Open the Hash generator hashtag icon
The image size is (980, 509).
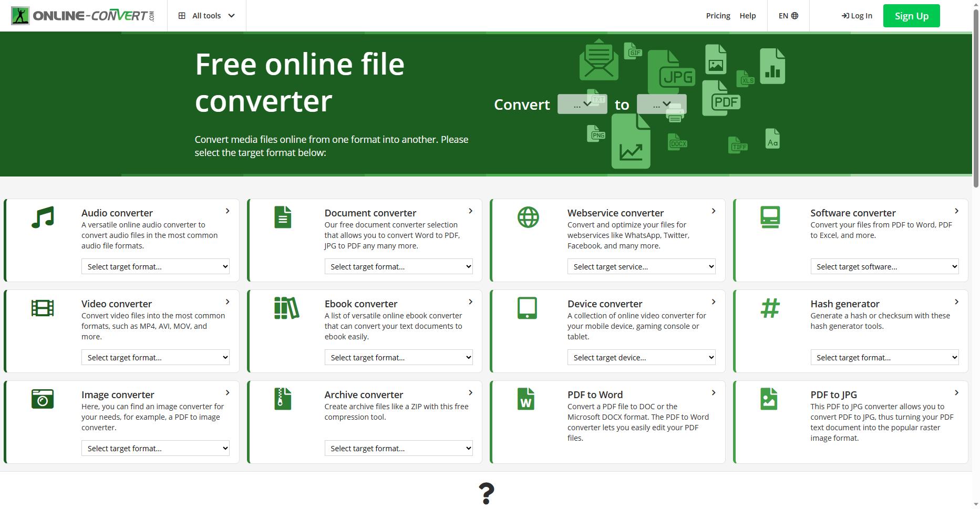(770, 307)
